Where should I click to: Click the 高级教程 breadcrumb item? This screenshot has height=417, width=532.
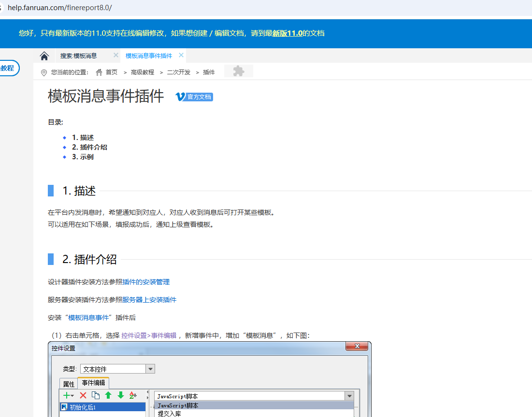[x=142, y=72]
